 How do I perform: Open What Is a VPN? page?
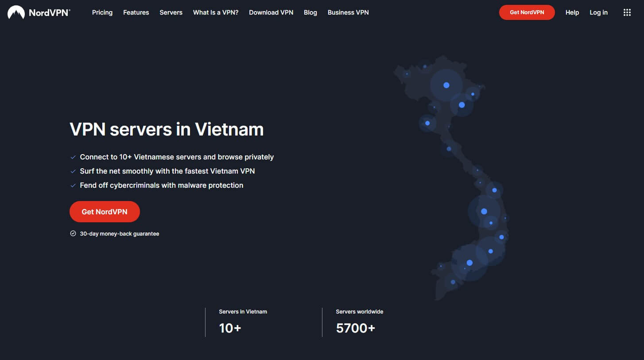(x=216, y=12)
